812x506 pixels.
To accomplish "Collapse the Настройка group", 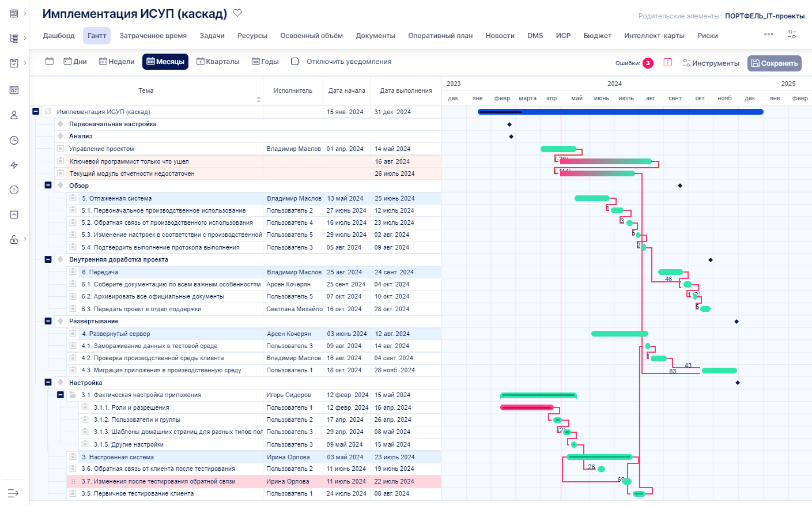I will [x=48, y=383].
